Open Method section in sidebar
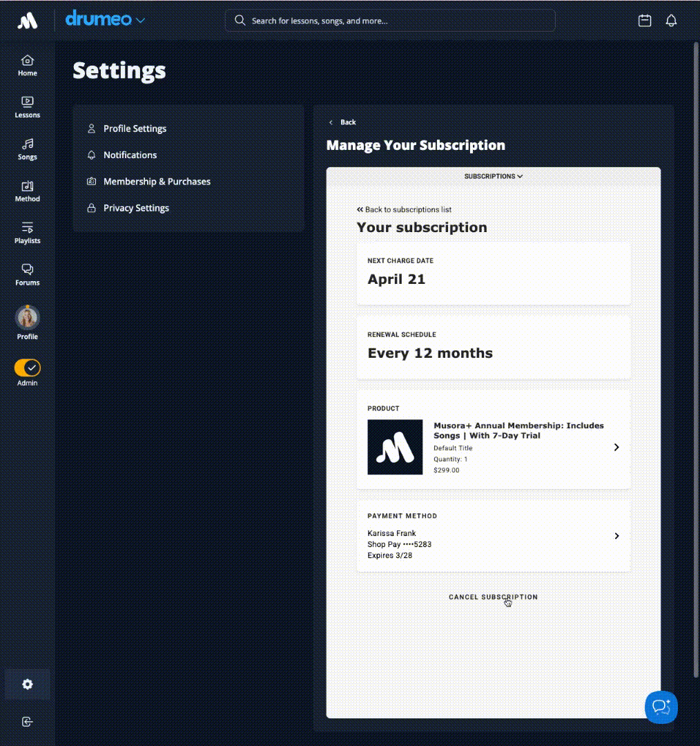 click(x=28, y=191)
